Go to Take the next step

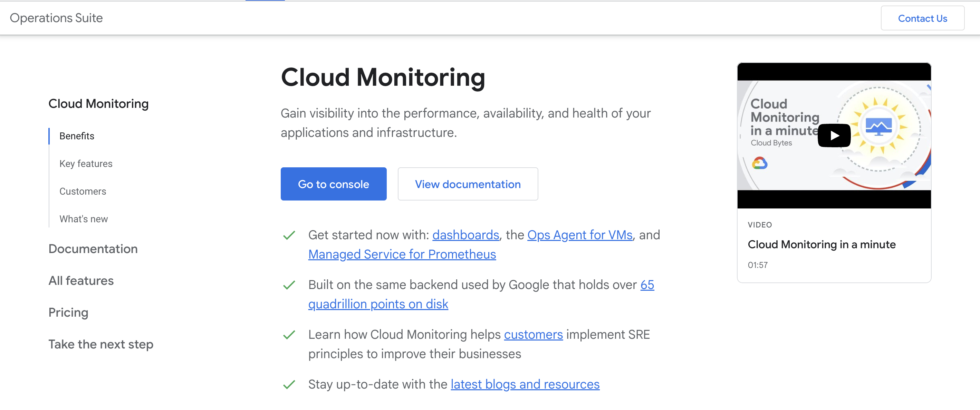(101, 344)
